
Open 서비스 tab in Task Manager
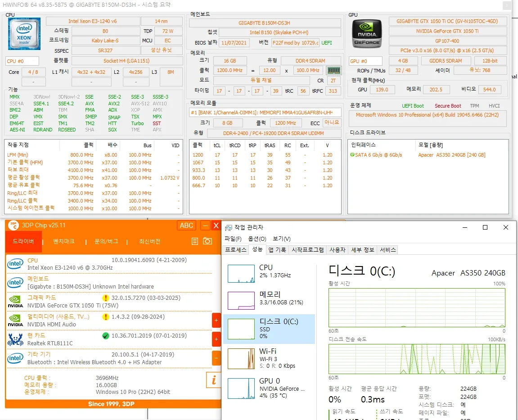tap(387, 250)
